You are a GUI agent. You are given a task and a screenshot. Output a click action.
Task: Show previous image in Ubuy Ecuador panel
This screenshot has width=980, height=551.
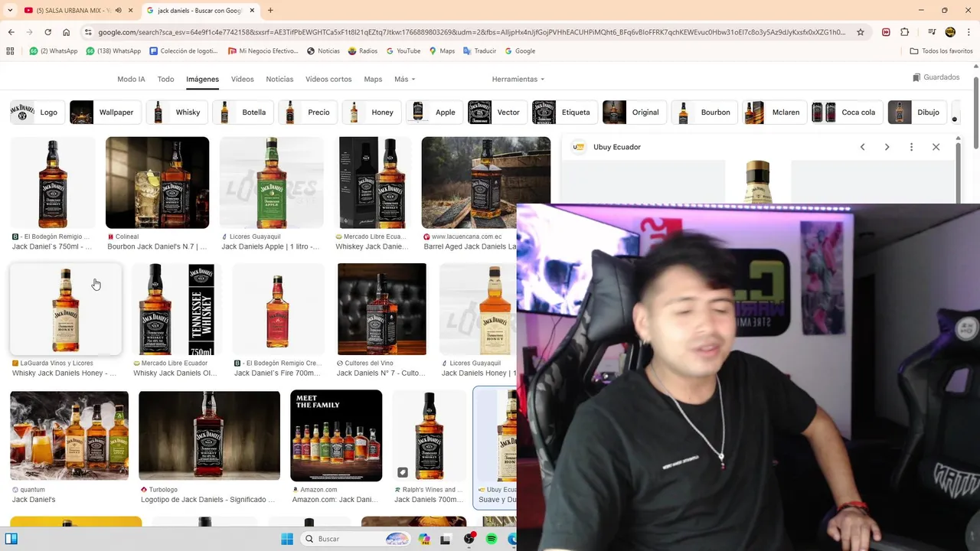pos(862,147)
